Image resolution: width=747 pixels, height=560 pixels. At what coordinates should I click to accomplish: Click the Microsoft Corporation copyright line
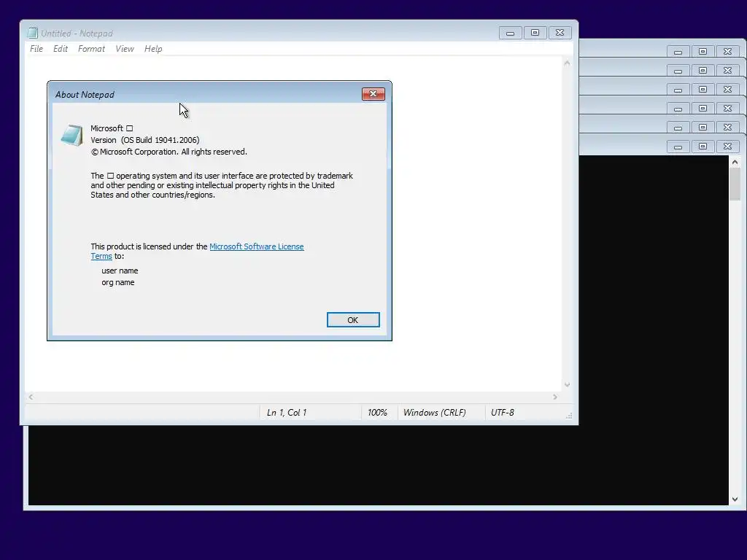(169, 152)
